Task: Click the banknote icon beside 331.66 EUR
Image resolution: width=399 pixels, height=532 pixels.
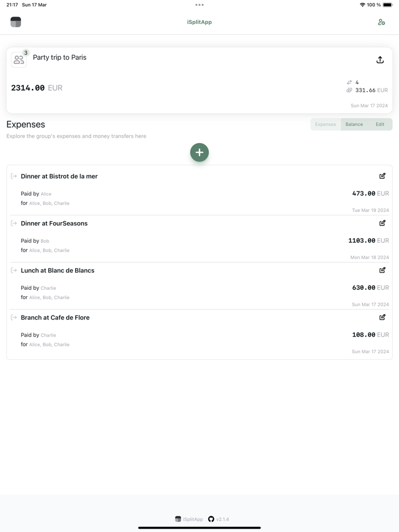Action: point(348,90)
